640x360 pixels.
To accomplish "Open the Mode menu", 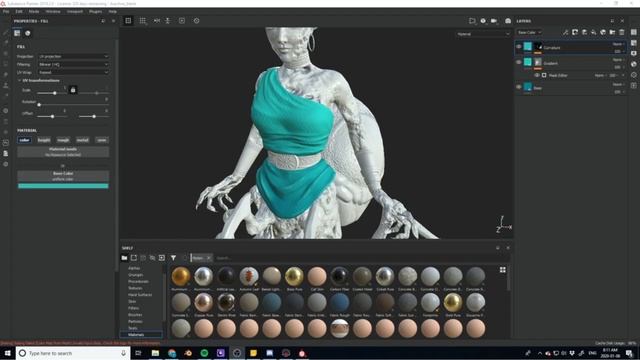I will [x=34, y=11].
